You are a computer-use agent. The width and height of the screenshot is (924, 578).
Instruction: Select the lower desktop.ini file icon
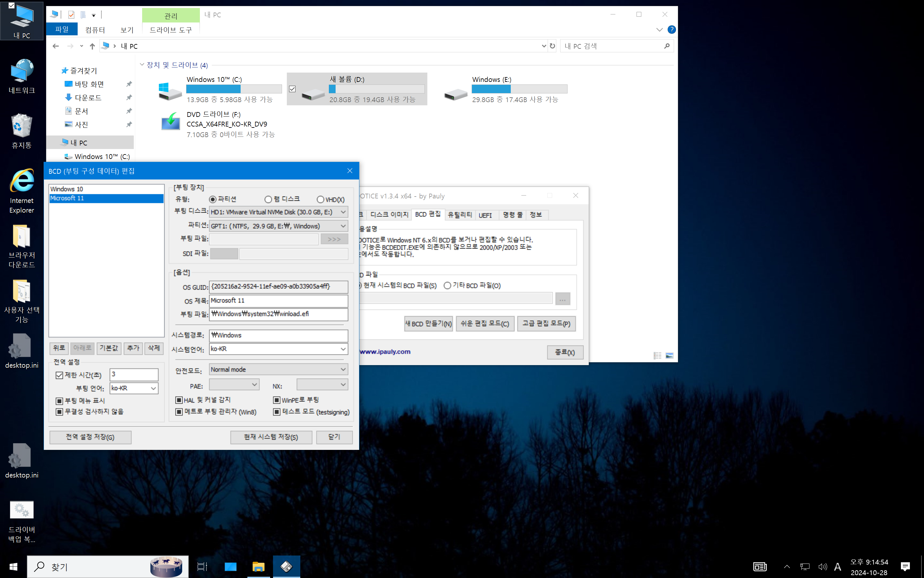click(22, 461)
